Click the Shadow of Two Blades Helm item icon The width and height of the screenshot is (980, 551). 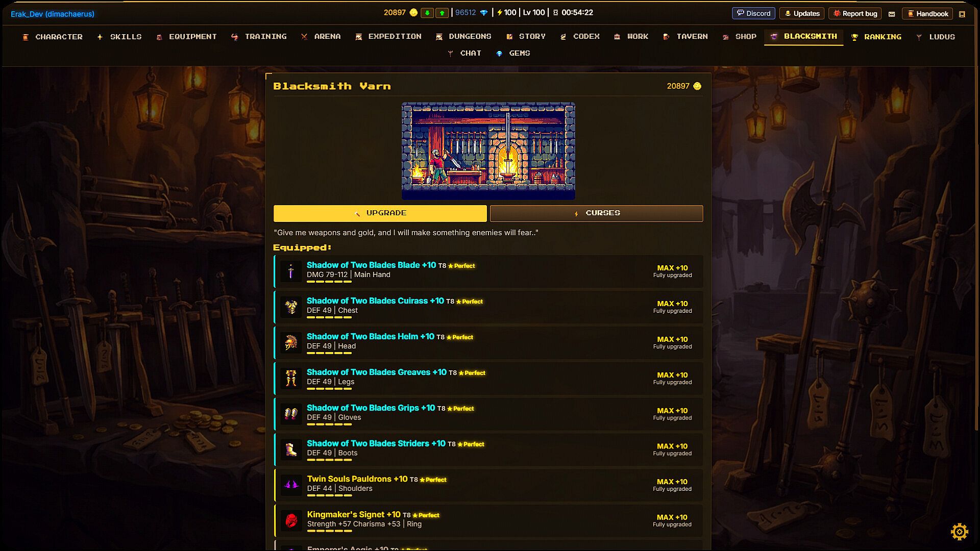pos(291,343)
